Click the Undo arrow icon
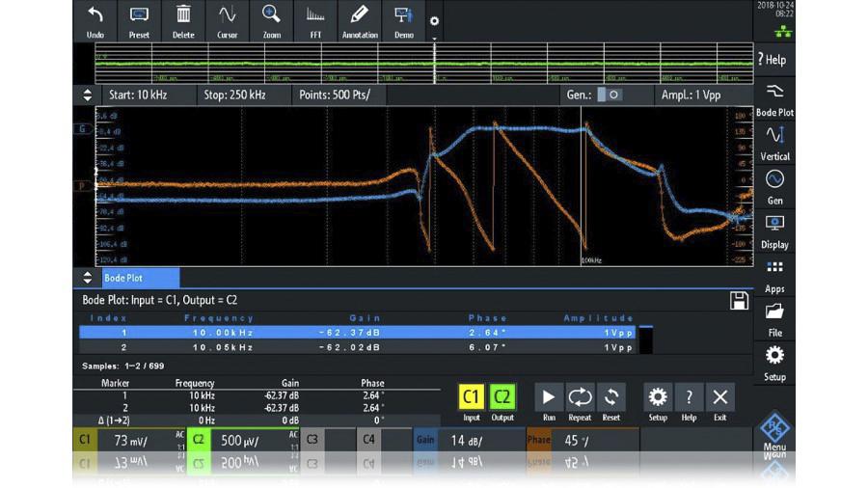This screenshot has height=488, width=868. pyautogui.click(x=95, y=19)
